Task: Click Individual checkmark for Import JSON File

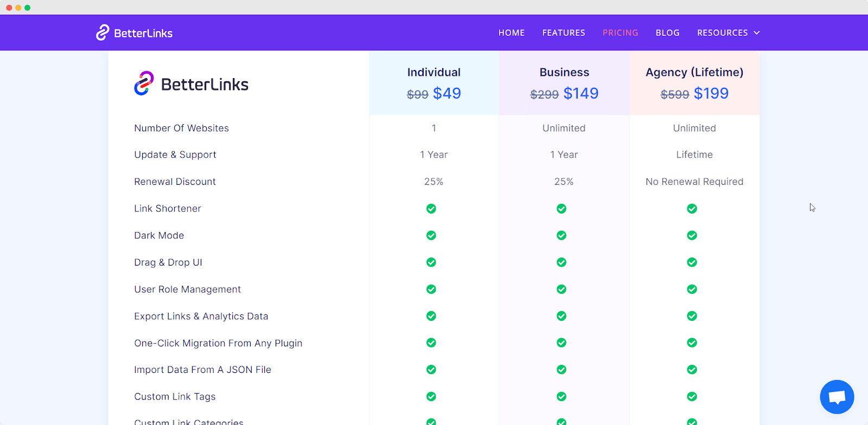Action: [x=431, y=370]
